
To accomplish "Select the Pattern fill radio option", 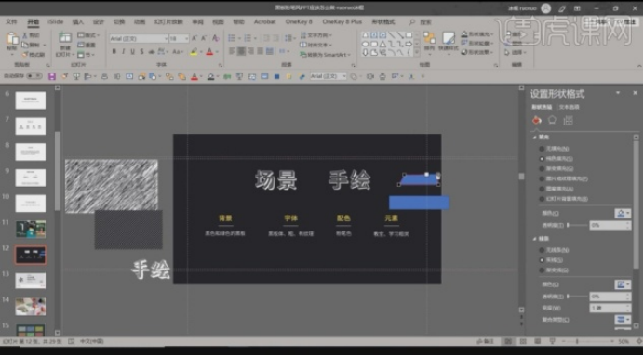I will [542, 189].
